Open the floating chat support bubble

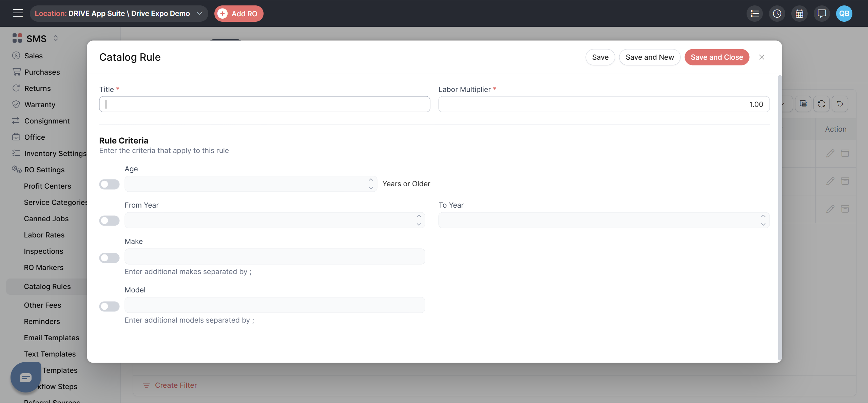click(x=25, y=377)
